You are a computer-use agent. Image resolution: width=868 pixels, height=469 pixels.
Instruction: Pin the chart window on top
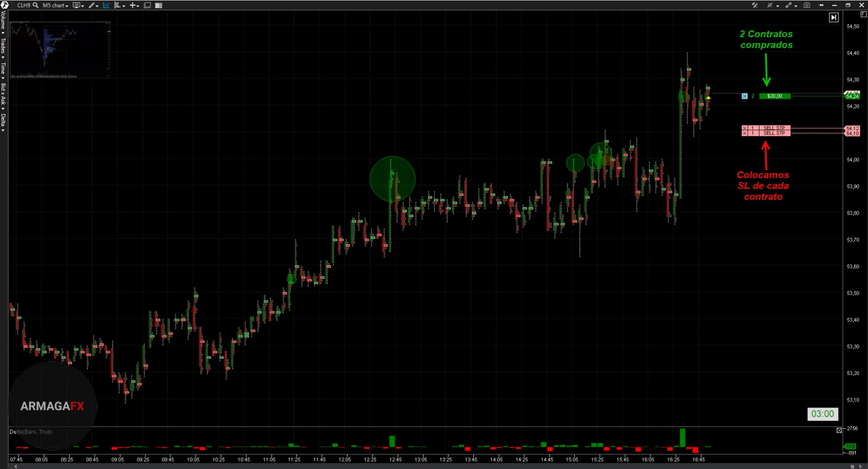coord(821,5)
